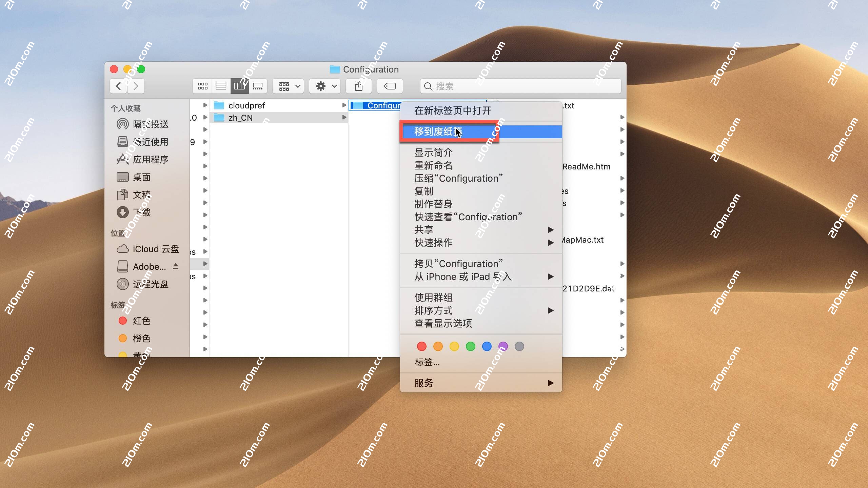Click the forward navigation arrow
This screenshot has width=868, height=488.
136,86
